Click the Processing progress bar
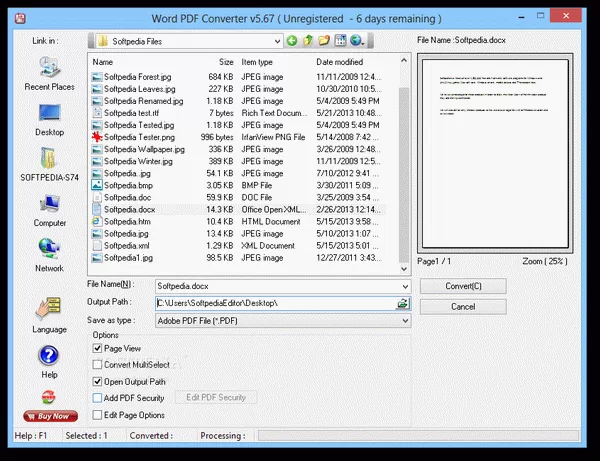This screenshot has height=461, width=600. click(x=418, y=435)
